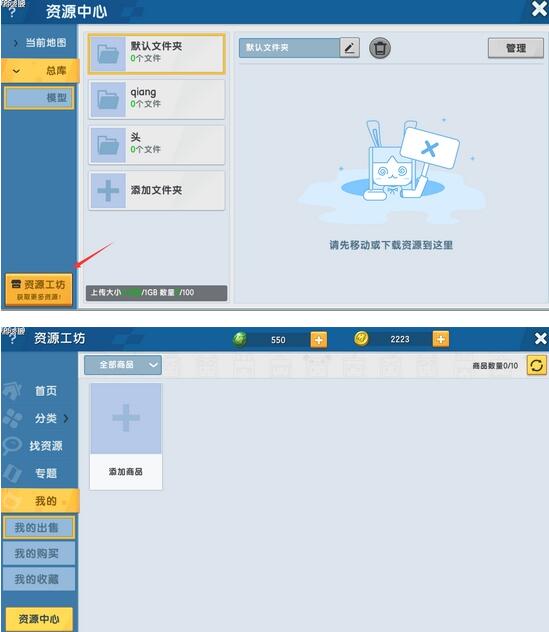549x632 pixels.
Task: Delete folder using the trash can icon
Action: coord(380,48)
